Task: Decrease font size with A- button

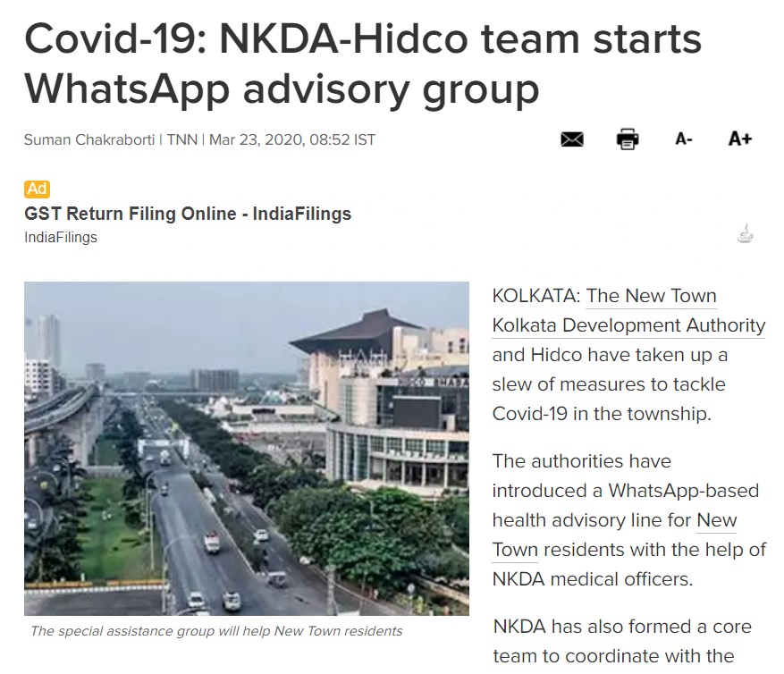Action: (684, 139)
